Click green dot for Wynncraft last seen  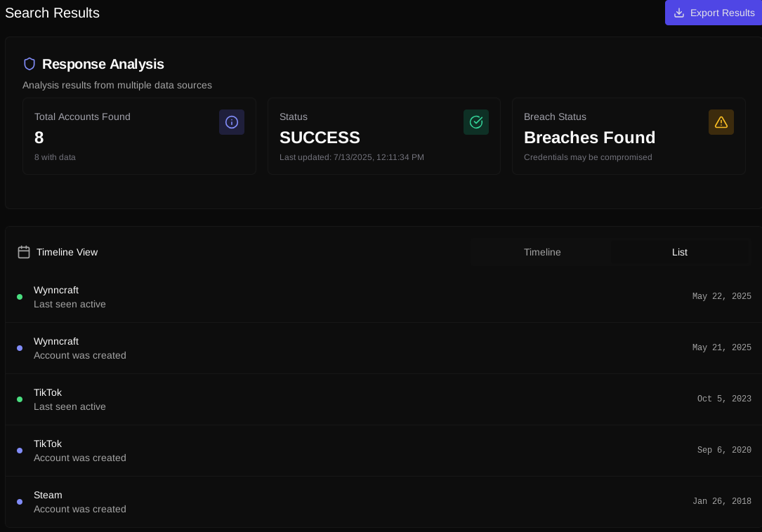pyautogui.click(x=20, y=297)
